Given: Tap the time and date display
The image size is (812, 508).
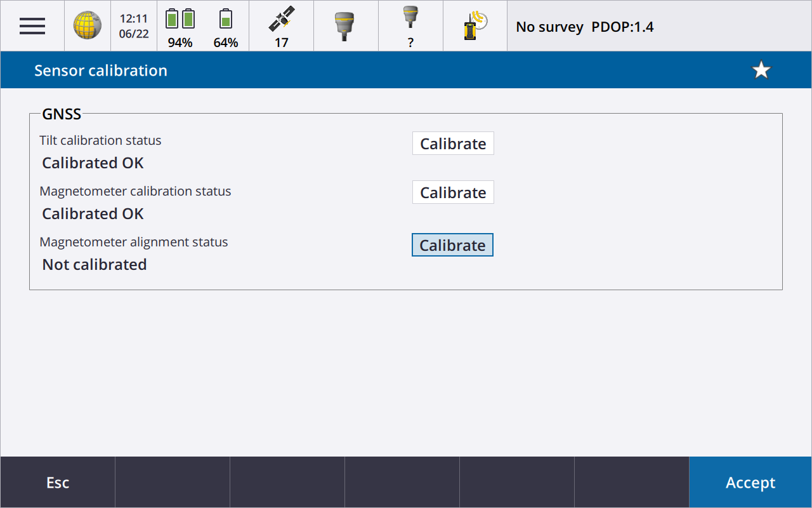Looking at the screenshot, I should click(x=134, y=26).
